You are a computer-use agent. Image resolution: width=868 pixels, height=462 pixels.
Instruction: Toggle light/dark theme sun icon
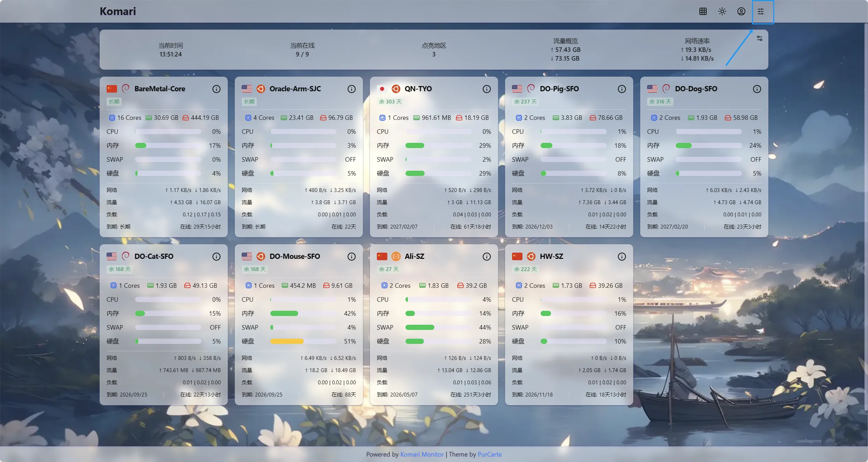tap(722, 11)
